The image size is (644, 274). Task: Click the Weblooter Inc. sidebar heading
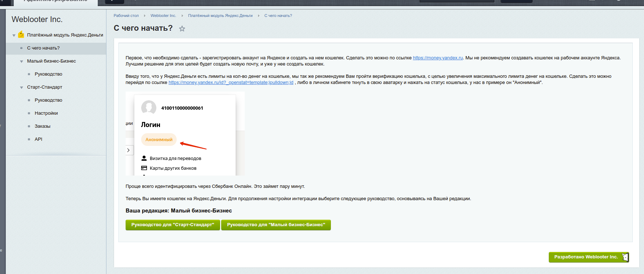(37, 20)
